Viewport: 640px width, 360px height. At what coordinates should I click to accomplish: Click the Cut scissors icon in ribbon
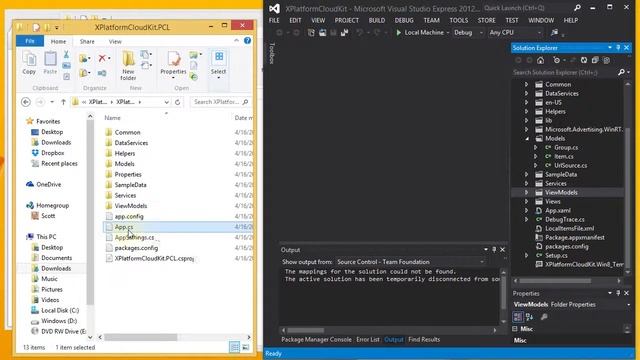click(66, 54)
